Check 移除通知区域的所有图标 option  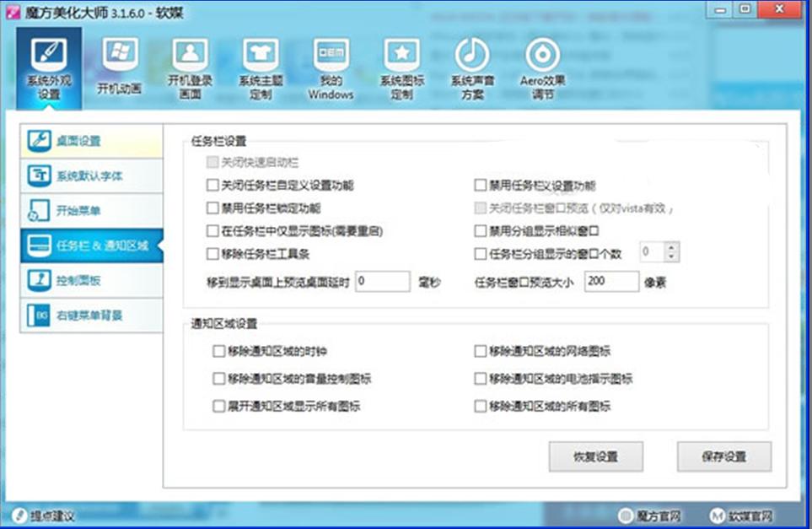point(480,406)
